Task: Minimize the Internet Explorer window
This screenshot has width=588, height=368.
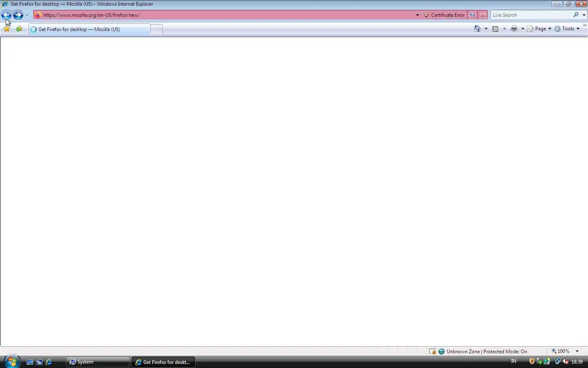Action: (x=557, y=4)
